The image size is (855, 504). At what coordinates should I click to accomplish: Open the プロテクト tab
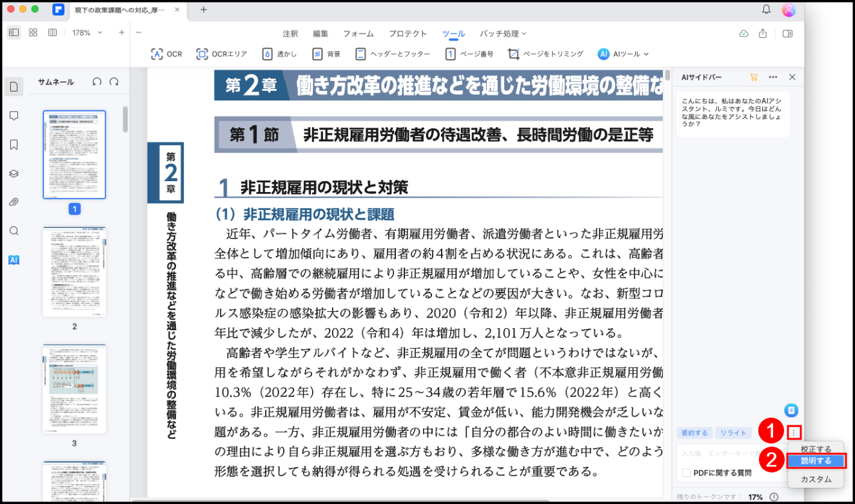408,34
